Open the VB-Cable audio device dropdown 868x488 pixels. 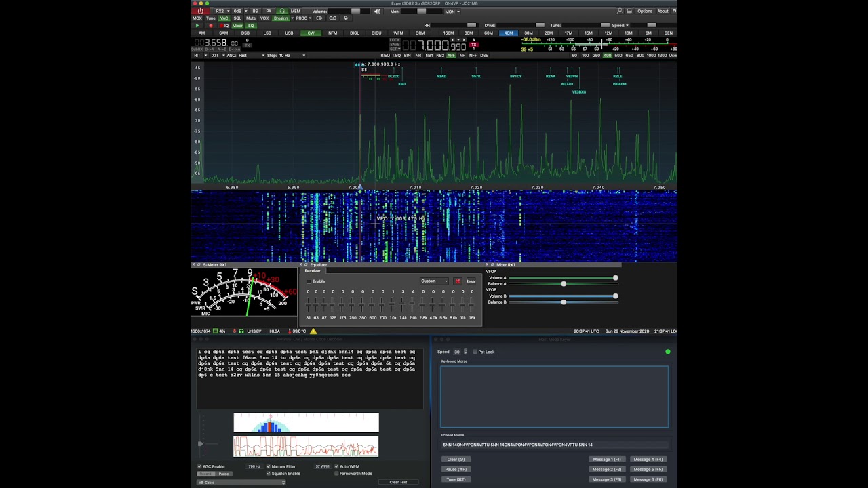click(x=241, y=483)
